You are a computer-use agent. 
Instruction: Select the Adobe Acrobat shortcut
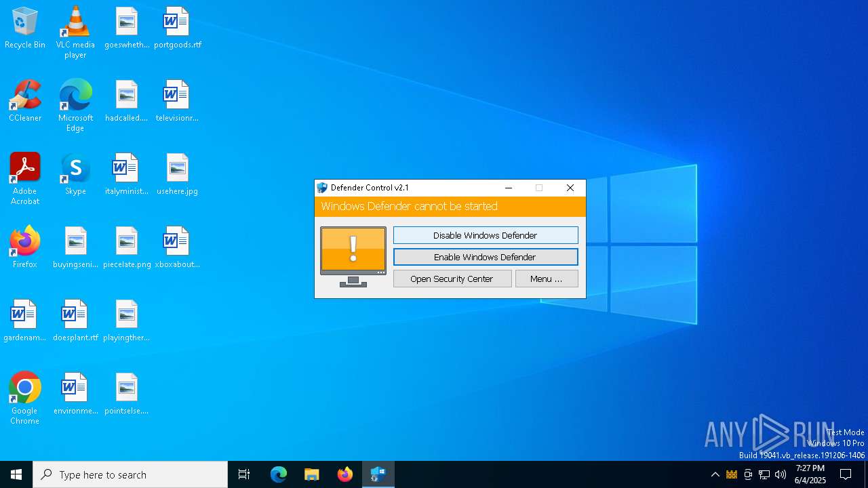25,179
